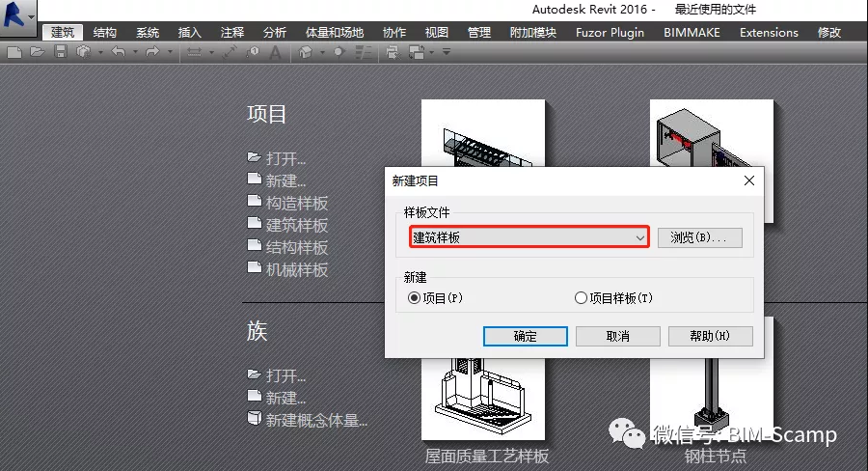Open the 体量和场地 ribbon tab
The height and width of the screenshot is (471, 868).
[335, 32]
